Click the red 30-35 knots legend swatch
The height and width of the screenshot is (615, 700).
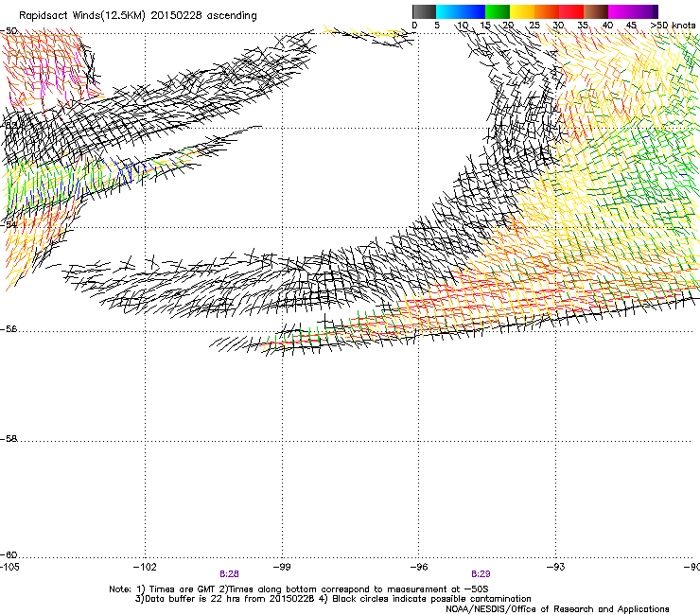[571, 11]
